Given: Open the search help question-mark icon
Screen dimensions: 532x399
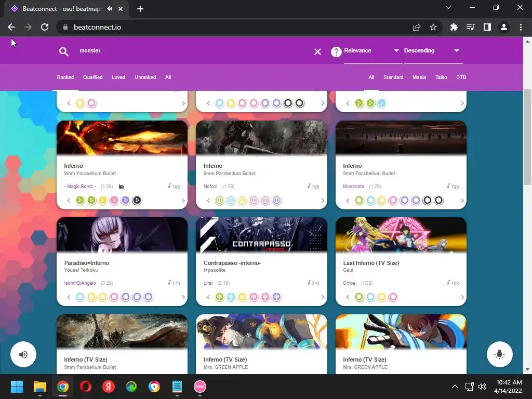Looking at the screenshot, I should tap(336, 51).
